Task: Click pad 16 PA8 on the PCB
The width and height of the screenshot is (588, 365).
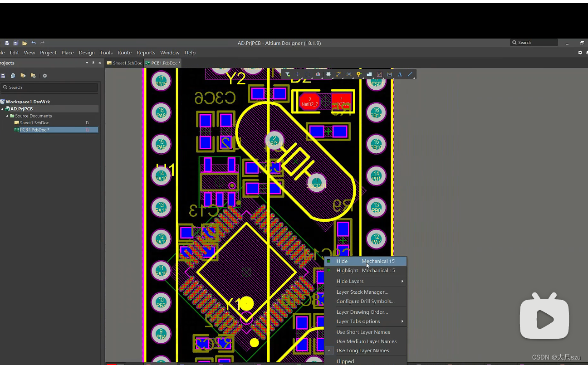Action: (x=161, y=113)
